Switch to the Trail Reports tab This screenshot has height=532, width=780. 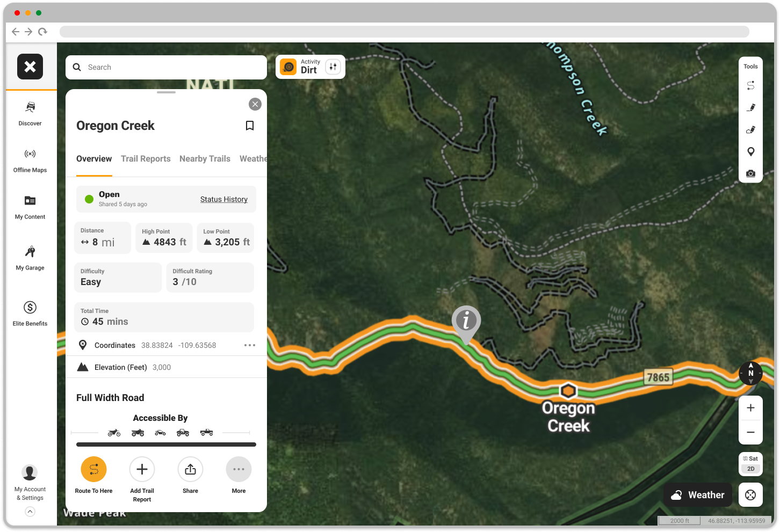coord(146,159)
